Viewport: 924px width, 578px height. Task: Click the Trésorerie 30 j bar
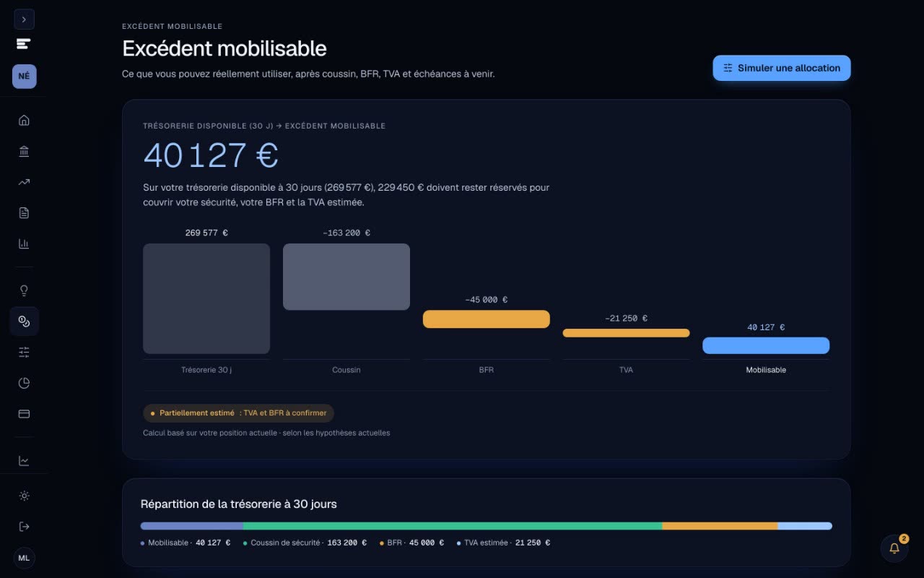coord(206,298)
